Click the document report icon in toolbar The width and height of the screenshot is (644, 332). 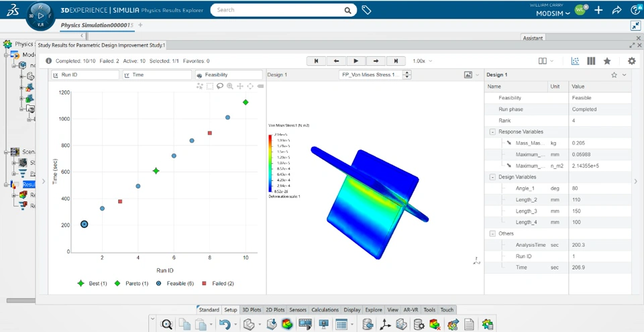point(470,324)
